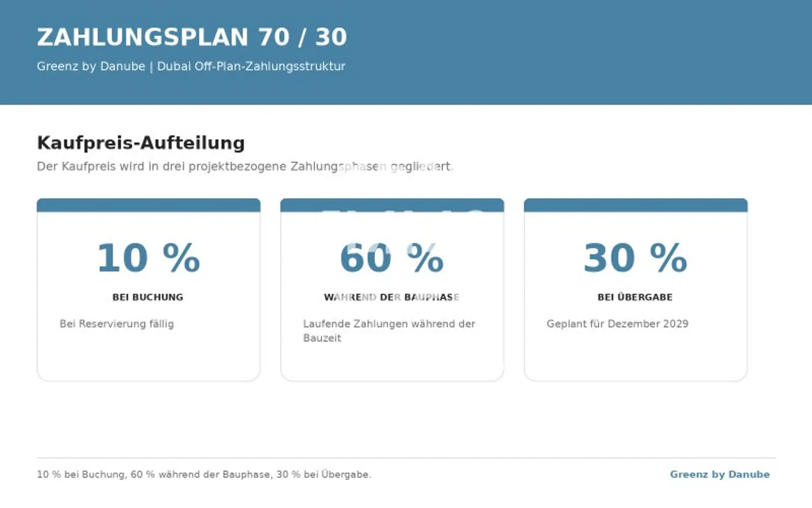Click the BEI BUCHUNG label
Image resolution: width=812 pixels, height=508 pixels.
[x=148, y=297]
